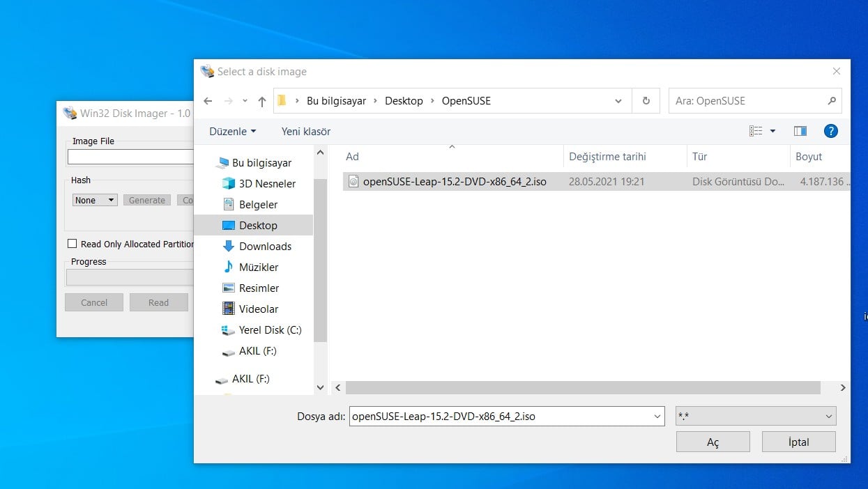Click Aç to open the file
This screenshot has width=868, height=489.
[x=713, y=442]
